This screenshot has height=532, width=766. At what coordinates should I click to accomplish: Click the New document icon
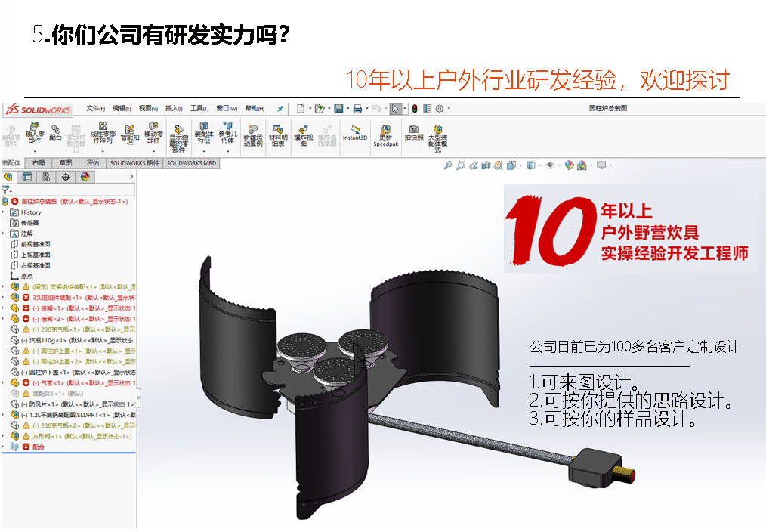[301, 109]
